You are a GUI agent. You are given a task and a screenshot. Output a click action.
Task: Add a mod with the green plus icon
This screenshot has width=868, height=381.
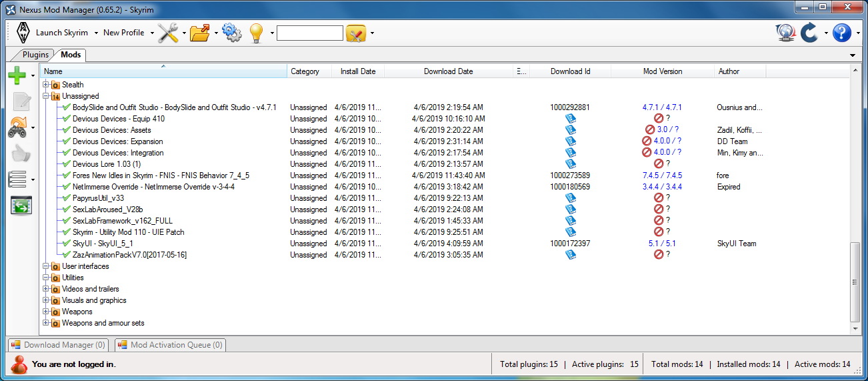pos(17,75)
